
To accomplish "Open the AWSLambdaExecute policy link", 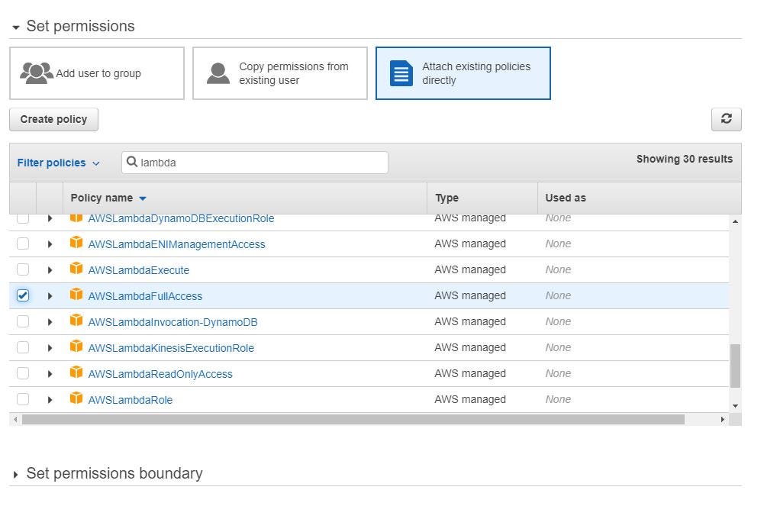I will 138,270.
